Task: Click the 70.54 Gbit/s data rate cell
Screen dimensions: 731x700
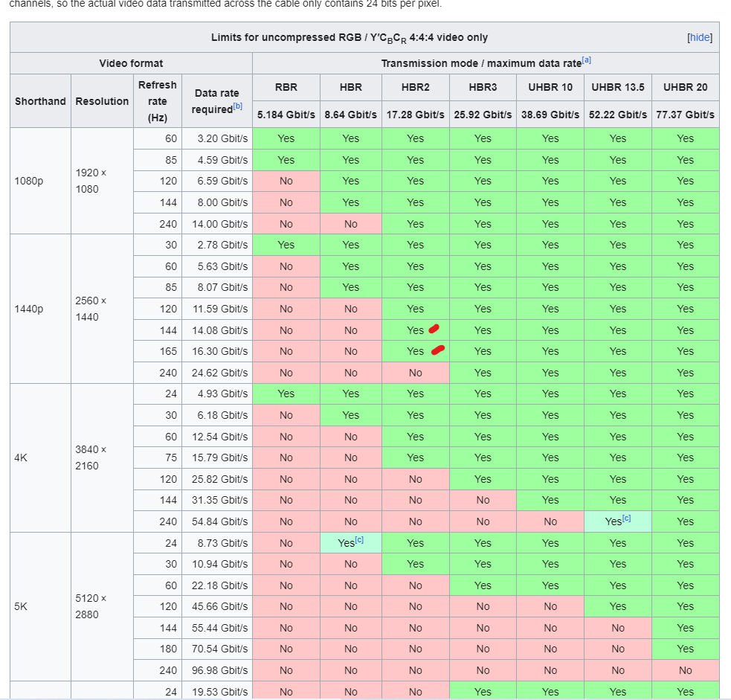Action: tap(217, 649)
